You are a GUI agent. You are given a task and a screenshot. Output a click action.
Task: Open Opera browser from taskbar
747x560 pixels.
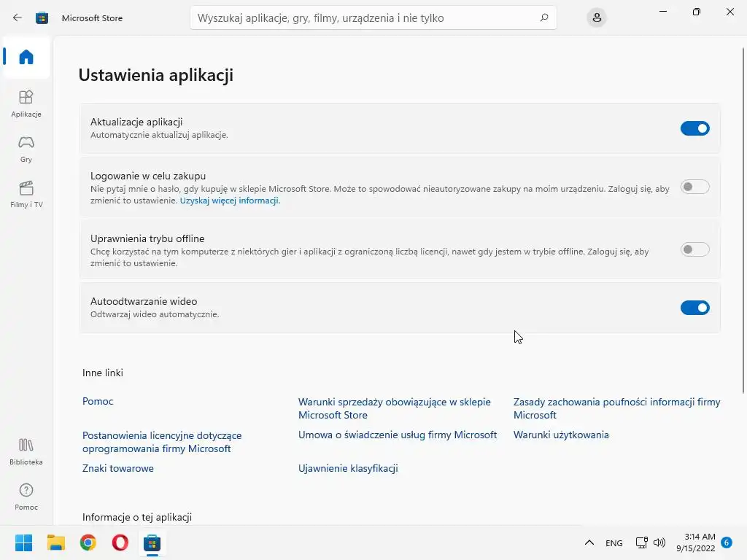coord(120,542)
